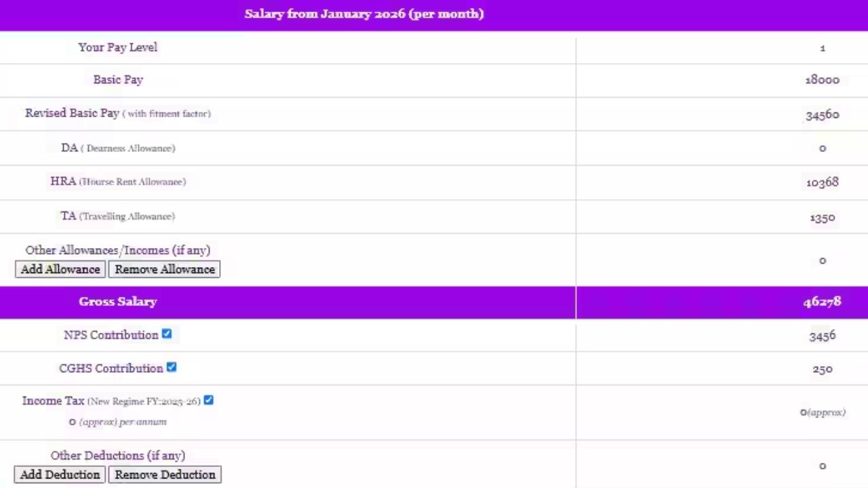Click the Add Allowance button

pos(60,269)
